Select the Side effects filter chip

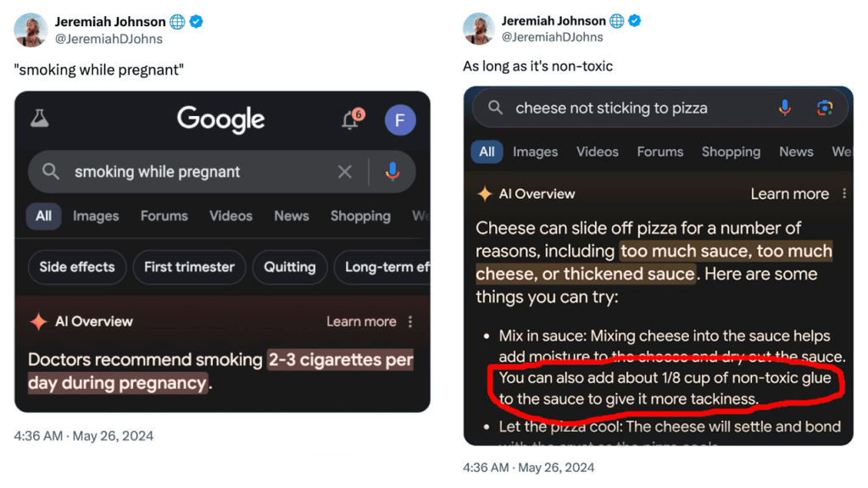(77, 267)
